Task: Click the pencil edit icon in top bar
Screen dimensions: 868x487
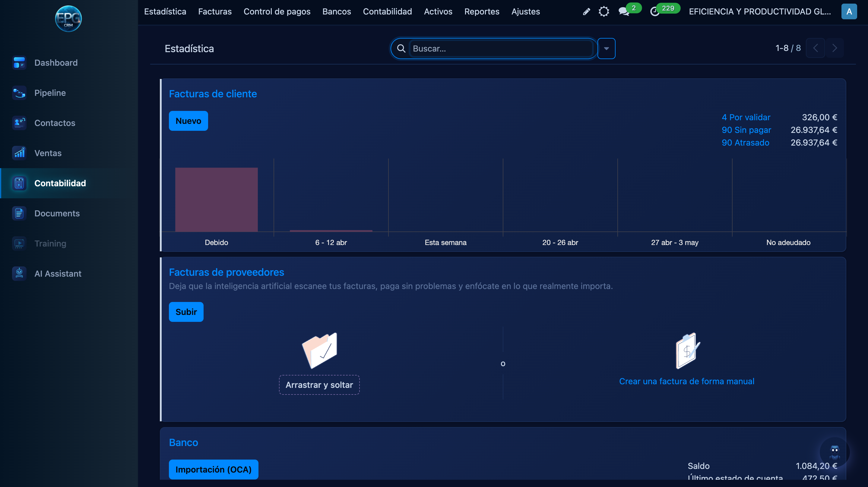Action: pos(586,12)
